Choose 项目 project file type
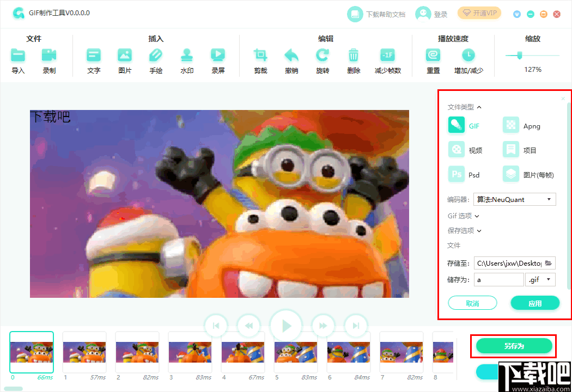This screenshot has width=572, height=392. pyautogui.click(x=511, y=150)
